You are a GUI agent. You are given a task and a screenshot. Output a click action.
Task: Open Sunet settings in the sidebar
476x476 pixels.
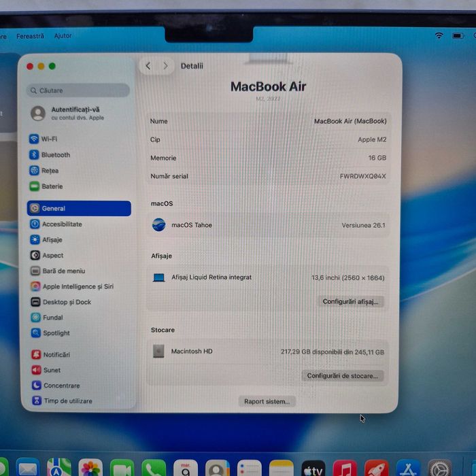coord(46,370)
